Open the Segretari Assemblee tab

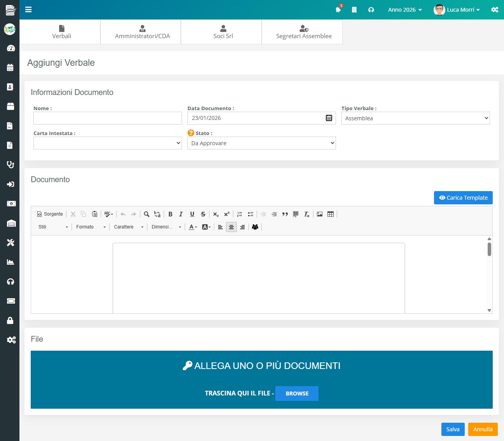(304, 32)
